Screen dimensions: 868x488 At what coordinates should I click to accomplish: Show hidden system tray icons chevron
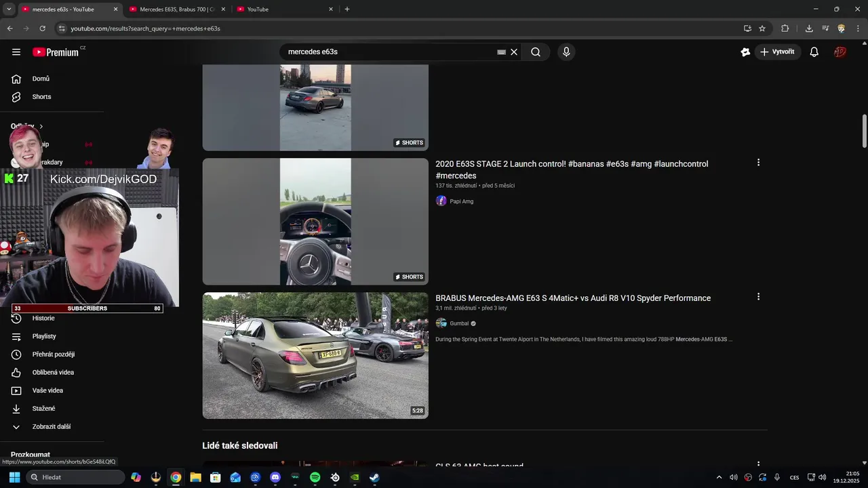point(719,477)
